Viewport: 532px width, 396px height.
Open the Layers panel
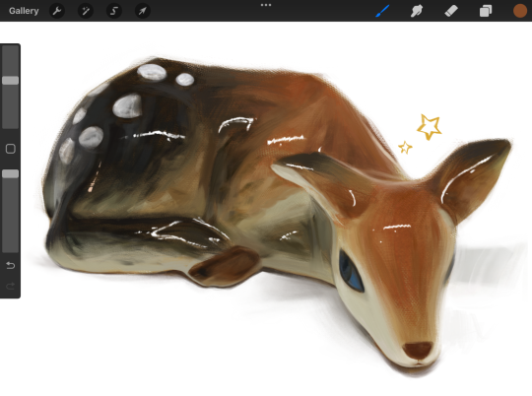[x=486, y=11]
